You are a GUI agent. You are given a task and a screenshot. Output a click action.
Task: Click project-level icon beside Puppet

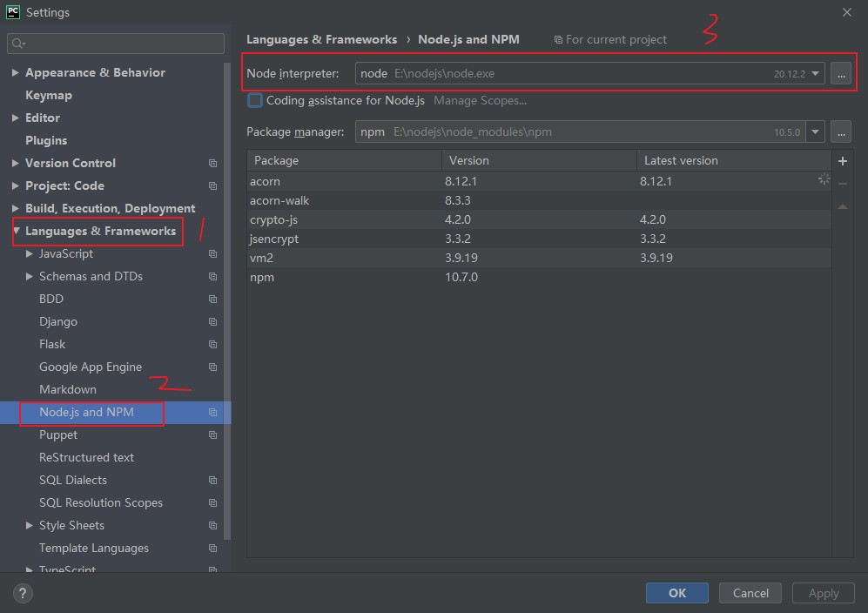click(212, 435)
